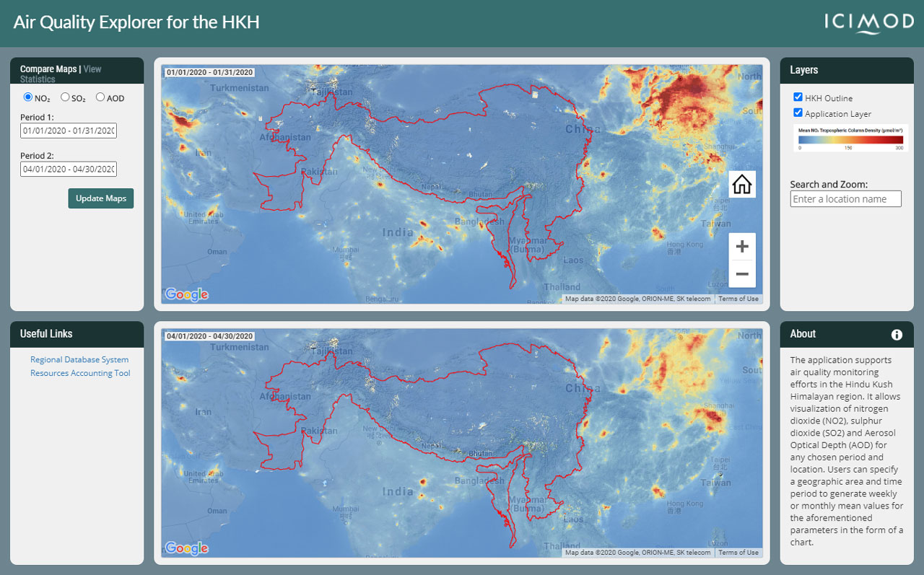Select the NO₂ radio button
Image resolution: width=924 pixels, height=575 pixels.
[x=28, y=97]
